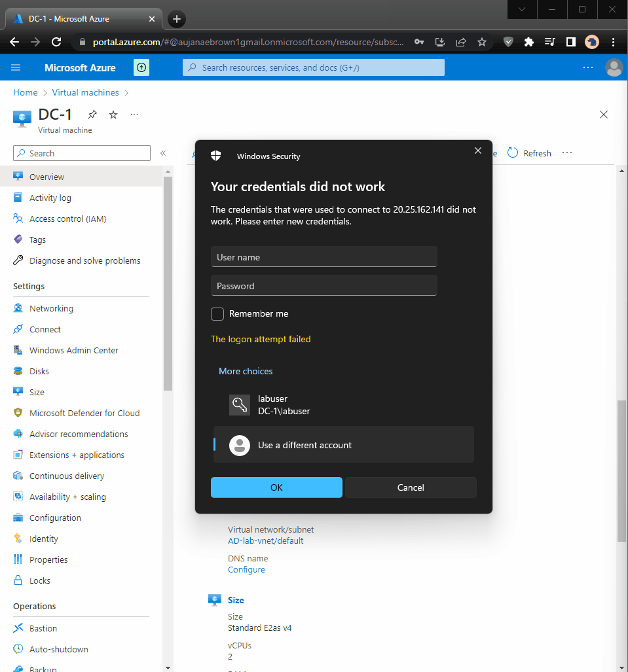Viewport: 628px width, 672px height.
Task: Tick the Remember me checkbox
Action: (217, 313)
